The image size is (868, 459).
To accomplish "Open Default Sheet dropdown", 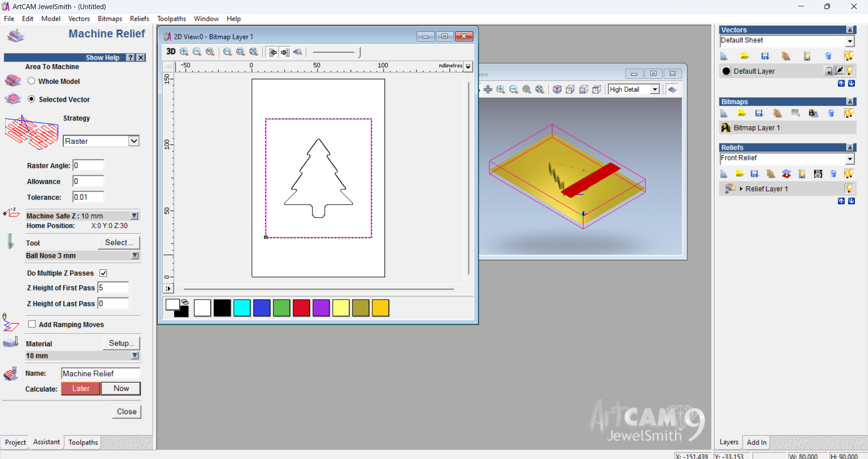I will tap(850, 41).
